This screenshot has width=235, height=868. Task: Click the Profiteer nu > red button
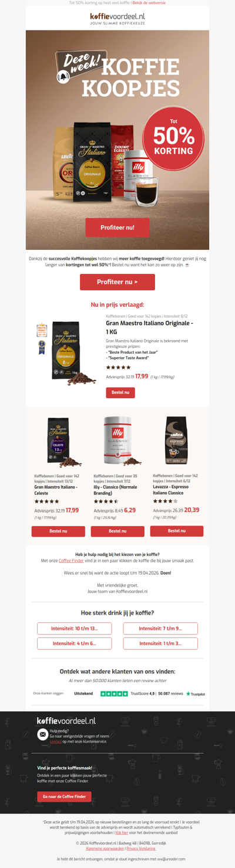117,282
